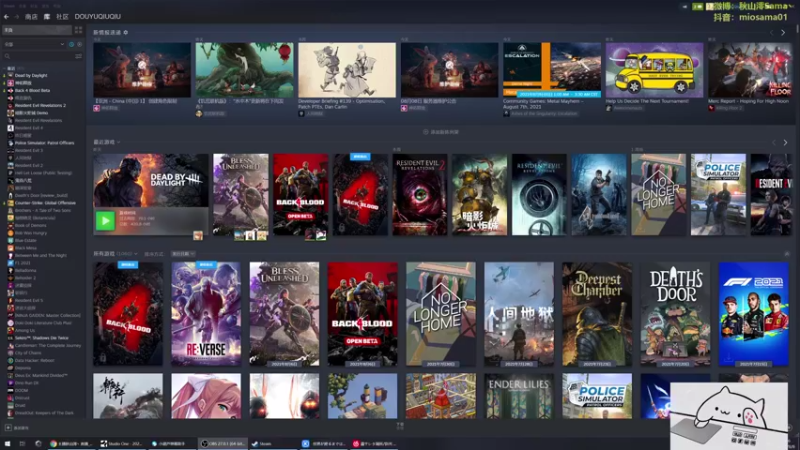Switch to the OBS window in the taskbar

(222, 444)
